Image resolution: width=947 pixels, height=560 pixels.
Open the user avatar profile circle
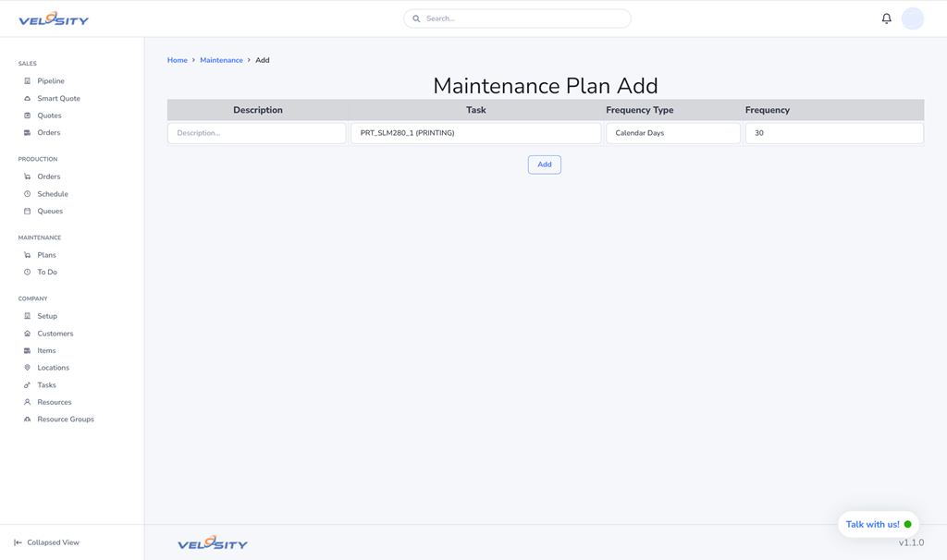pyautogui.click(x=912, y=18)
